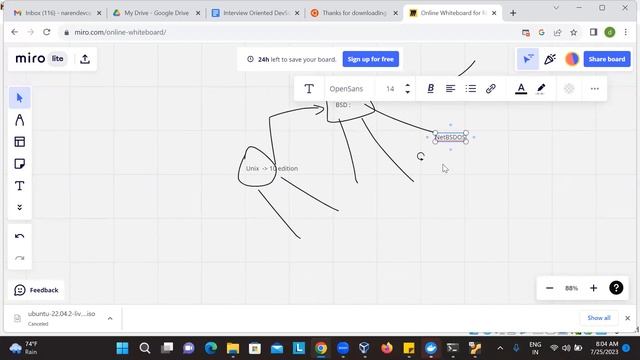Screen dimensions: 640x360
Task: Choose the pen drawing tool
Action: click(20, 120)
